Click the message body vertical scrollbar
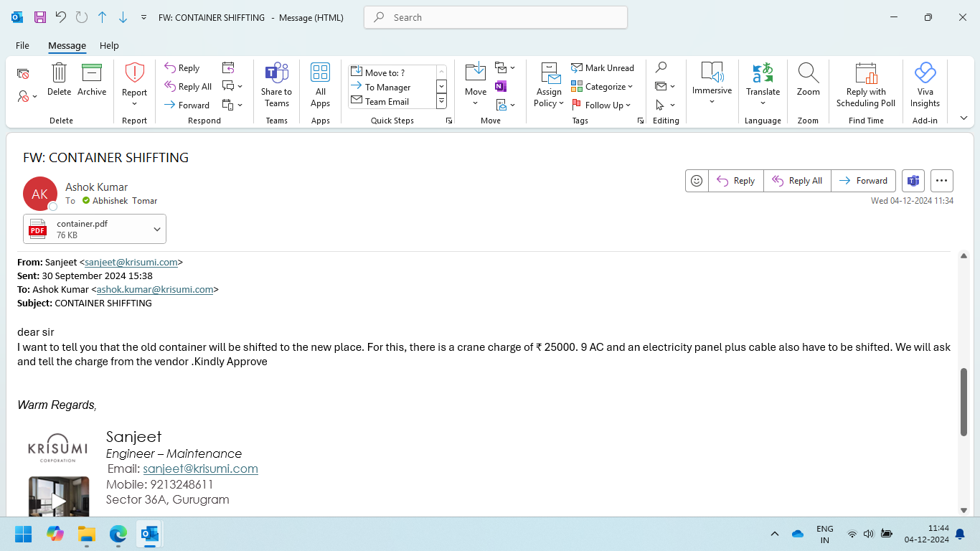 click(x=963, y=402)
